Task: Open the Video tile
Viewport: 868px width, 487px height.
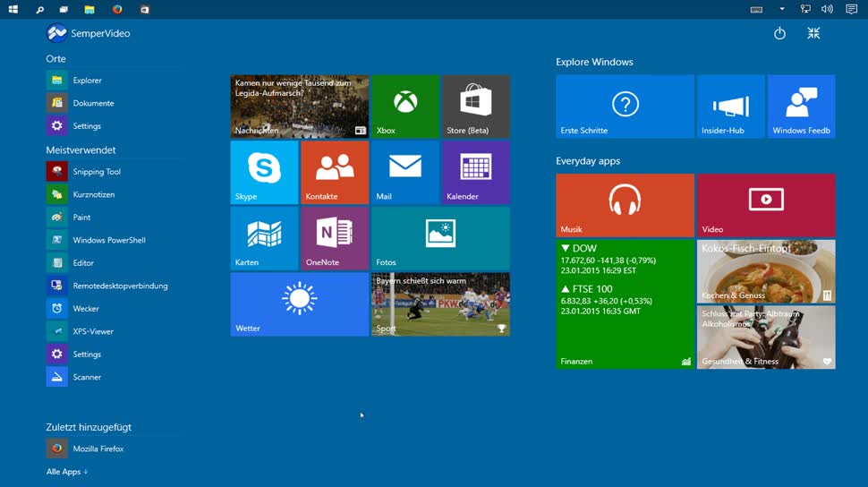Action: pos(766,205)
